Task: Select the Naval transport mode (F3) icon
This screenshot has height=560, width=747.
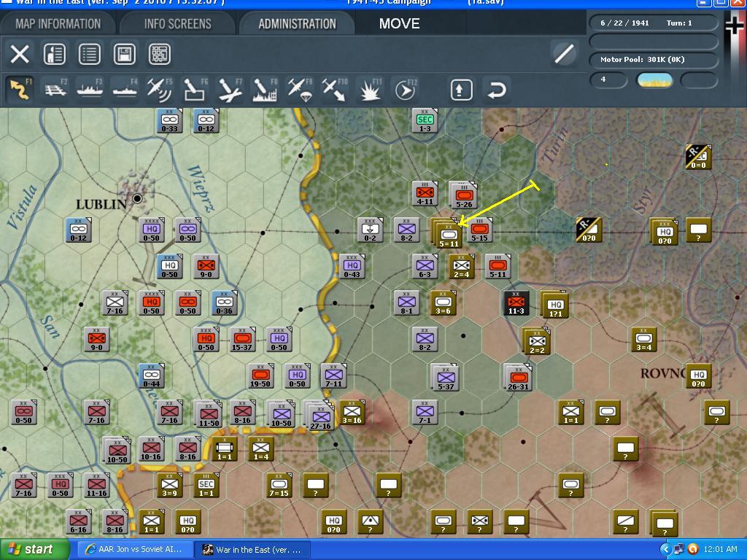Action: point(90,89)
